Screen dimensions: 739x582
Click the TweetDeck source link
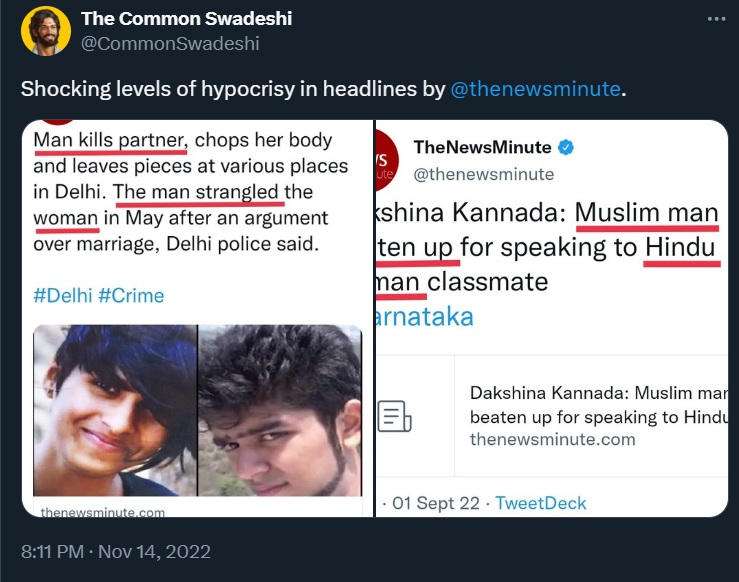click(x=541, y=503)
